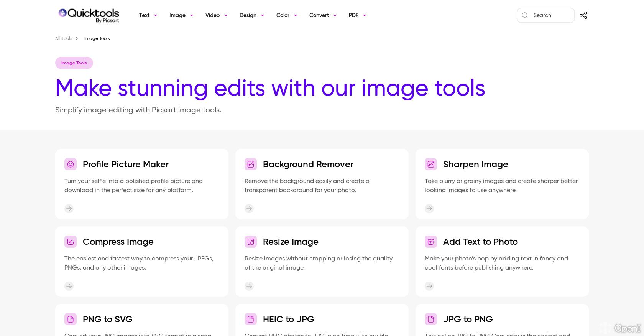This screenshot has width=644, height=336.
Task: Click the Background Remover card icon
Action: click(251, 164)
